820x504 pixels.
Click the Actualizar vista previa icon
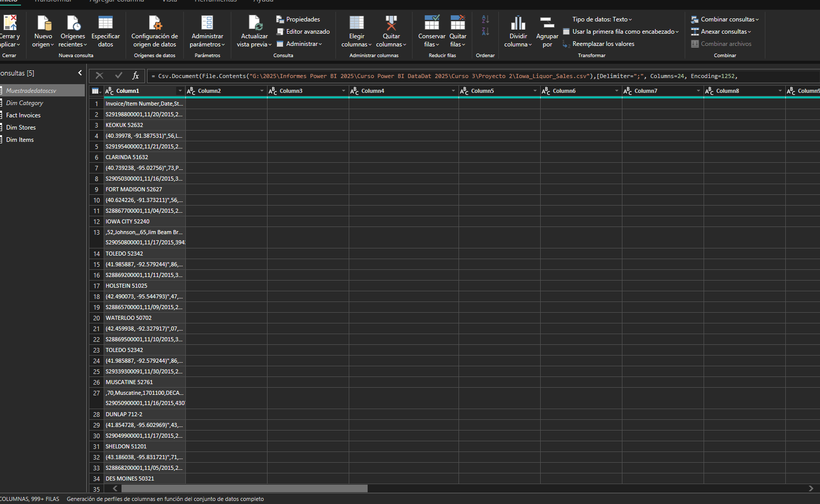pyautogui.click(x=254, y=23)
